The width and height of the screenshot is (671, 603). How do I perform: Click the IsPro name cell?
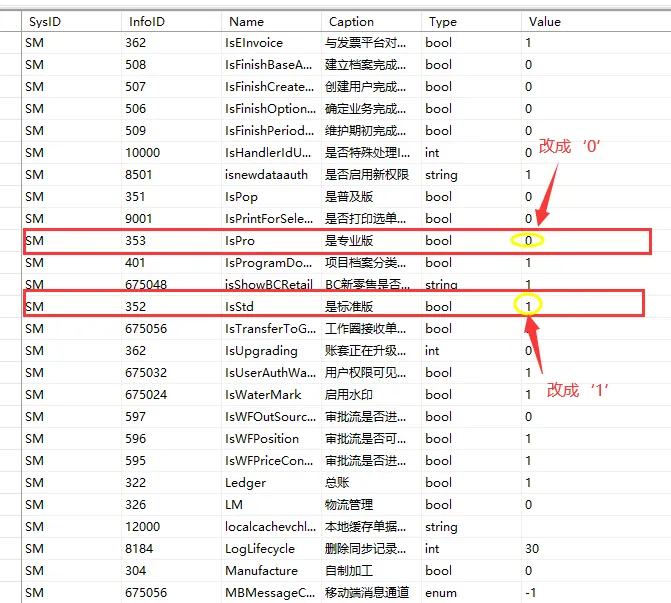pyautogui.click(x=240, y=240)
